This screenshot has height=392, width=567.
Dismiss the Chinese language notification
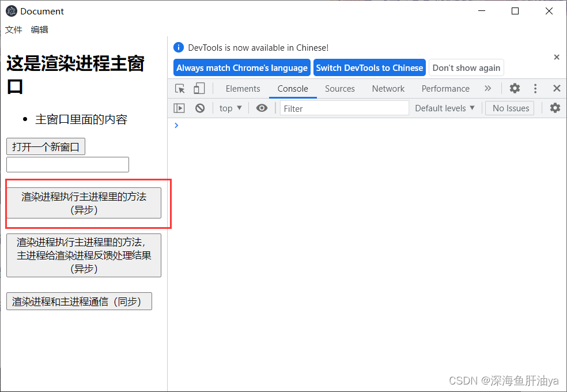coord(556,57)
